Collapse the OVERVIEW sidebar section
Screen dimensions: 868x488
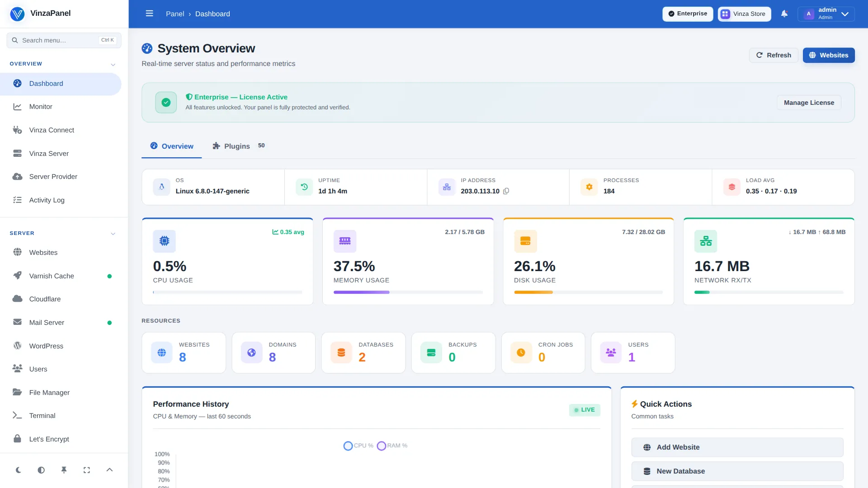click(x=113, y=64)
